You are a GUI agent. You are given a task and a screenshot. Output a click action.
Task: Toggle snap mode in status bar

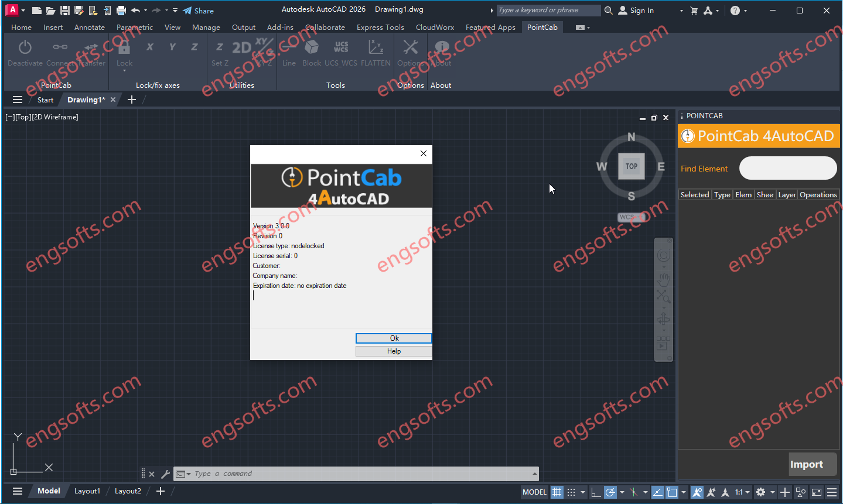571,492
